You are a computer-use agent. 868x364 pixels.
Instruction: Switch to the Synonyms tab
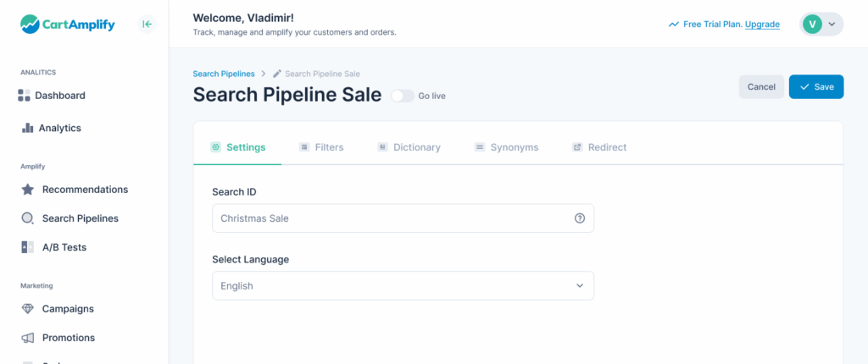[x=506, y=147]
